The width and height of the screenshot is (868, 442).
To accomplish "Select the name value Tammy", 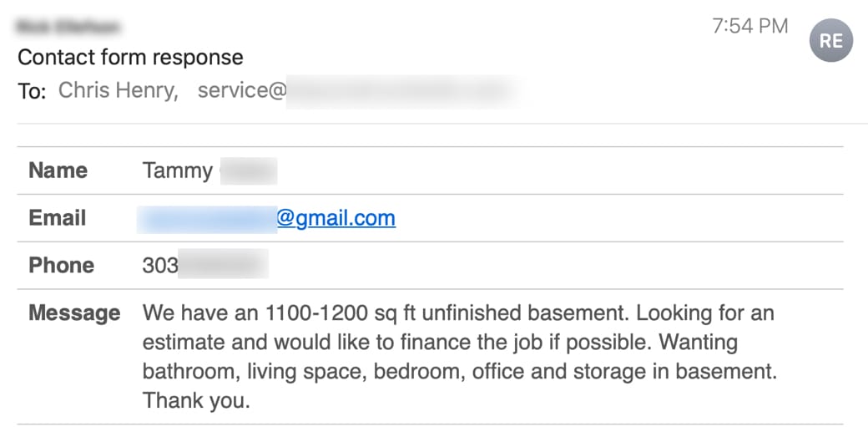I will click(177, 171).
